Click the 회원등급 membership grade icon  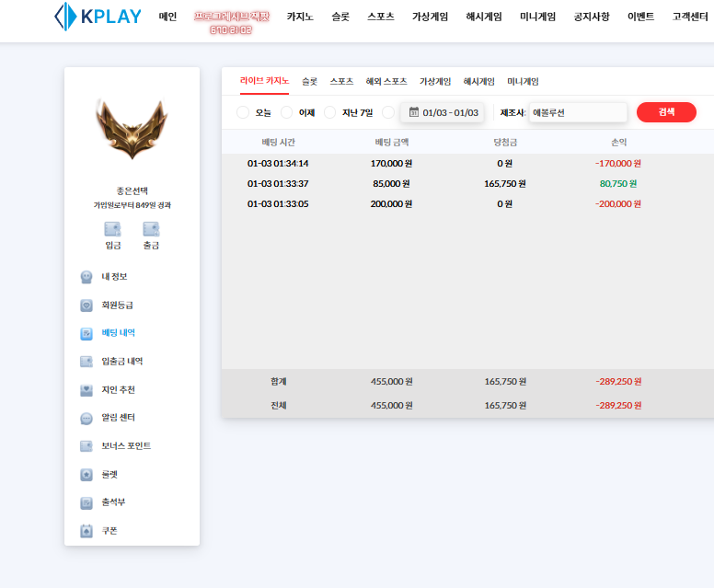tap(86, 306)
